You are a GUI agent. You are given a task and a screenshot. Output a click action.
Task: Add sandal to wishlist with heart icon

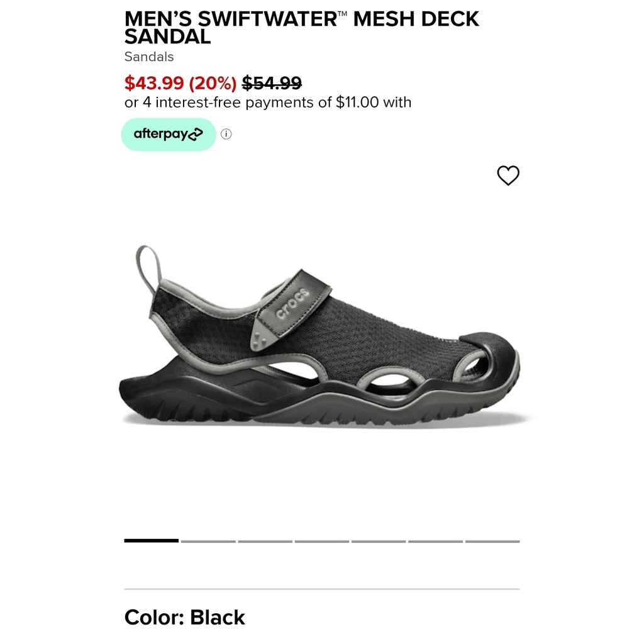pyautogui.click(x=508, y=175)
